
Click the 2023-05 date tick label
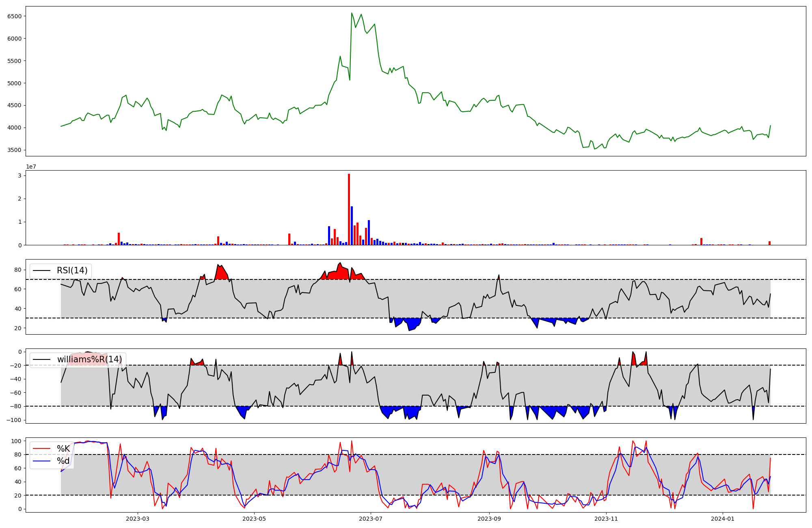pos(254,519)
